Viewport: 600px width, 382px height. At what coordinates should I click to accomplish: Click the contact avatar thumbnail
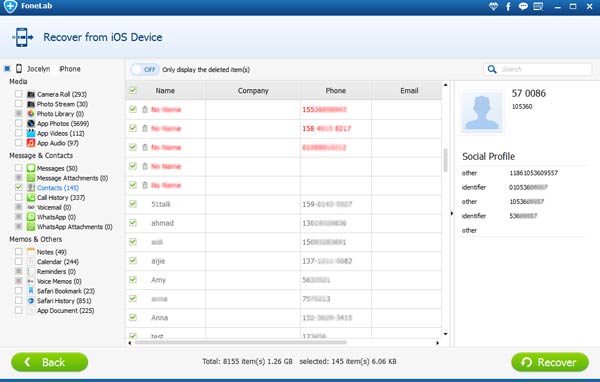[x=482, y=112]
